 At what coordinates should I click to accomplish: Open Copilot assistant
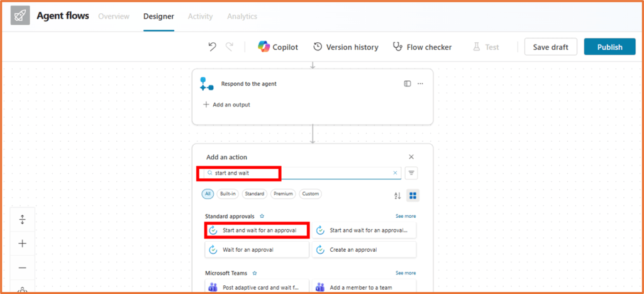278,47
